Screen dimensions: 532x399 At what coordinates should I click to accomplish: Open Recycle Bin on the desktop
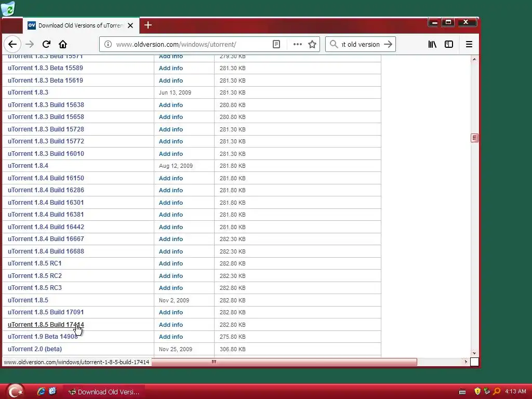[8, 8]
